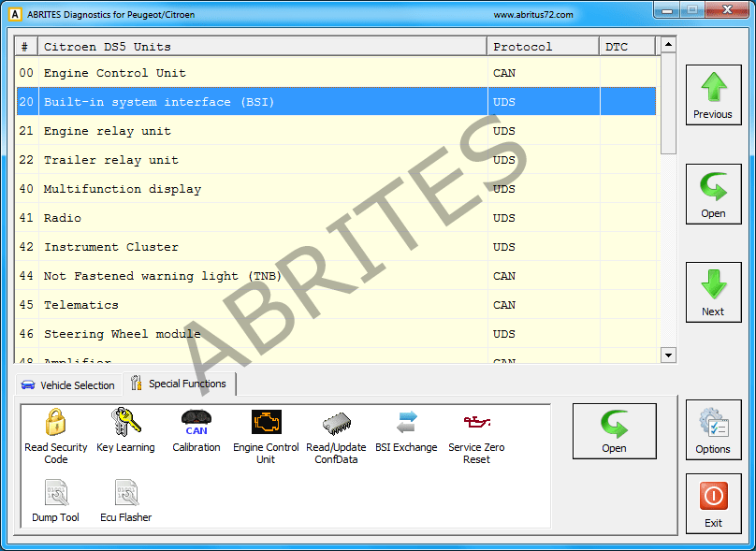Select the Radio unit row
Screen dimensions: 756x551
(x=336, y=217)
